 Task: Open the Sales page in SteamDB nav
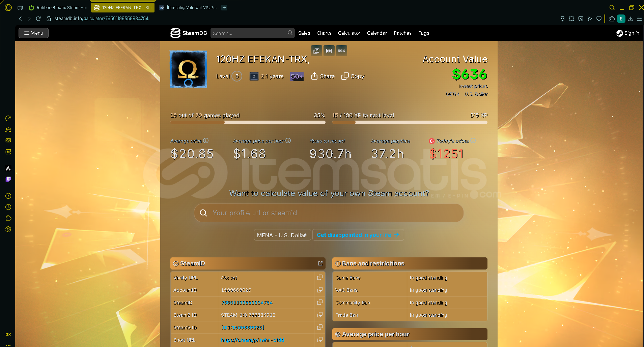(304, 33)
